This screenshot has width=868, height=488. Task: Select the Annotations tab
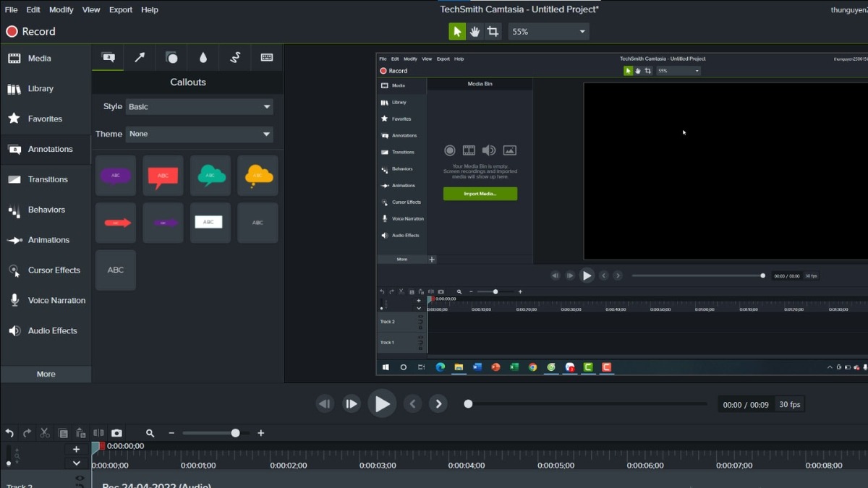46,149
